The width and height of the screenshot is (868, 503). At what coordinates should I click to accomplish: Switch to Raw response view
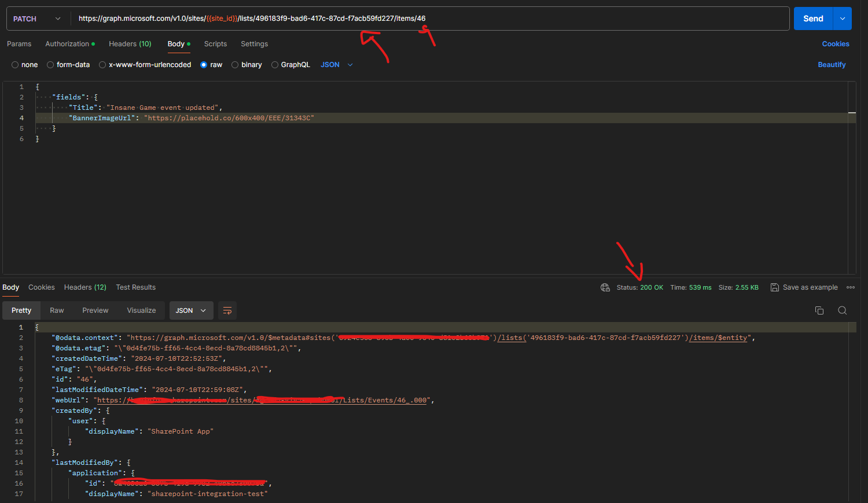(57, 310)
